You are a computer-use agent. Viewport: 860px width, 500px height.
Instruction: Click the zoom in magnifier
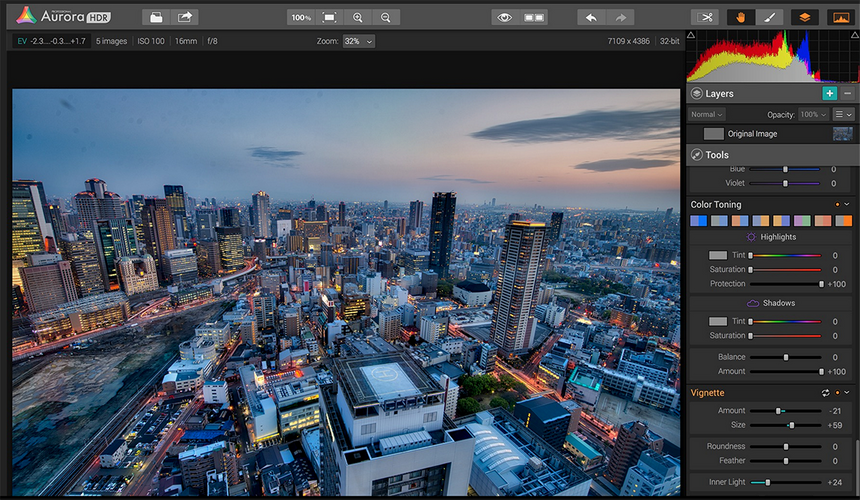pyautogui.click(x=358, y=18)
